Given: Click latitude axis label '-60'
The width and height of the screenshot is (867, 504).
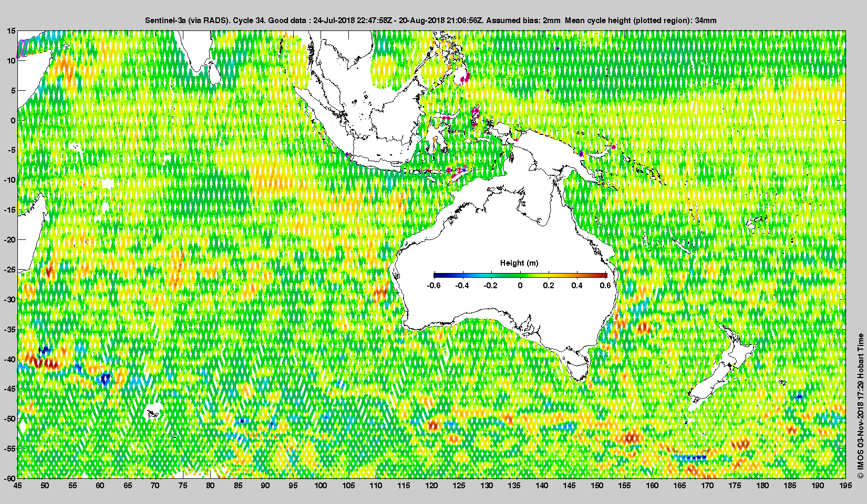Looking at the screenshot, I should point(9,478).
